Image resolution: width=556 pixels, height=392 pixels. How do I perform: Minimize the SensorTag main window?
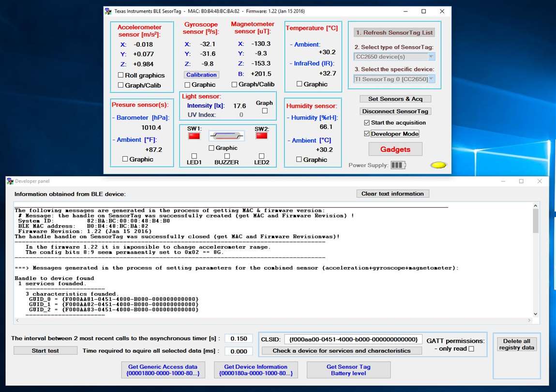pos(406,11)
